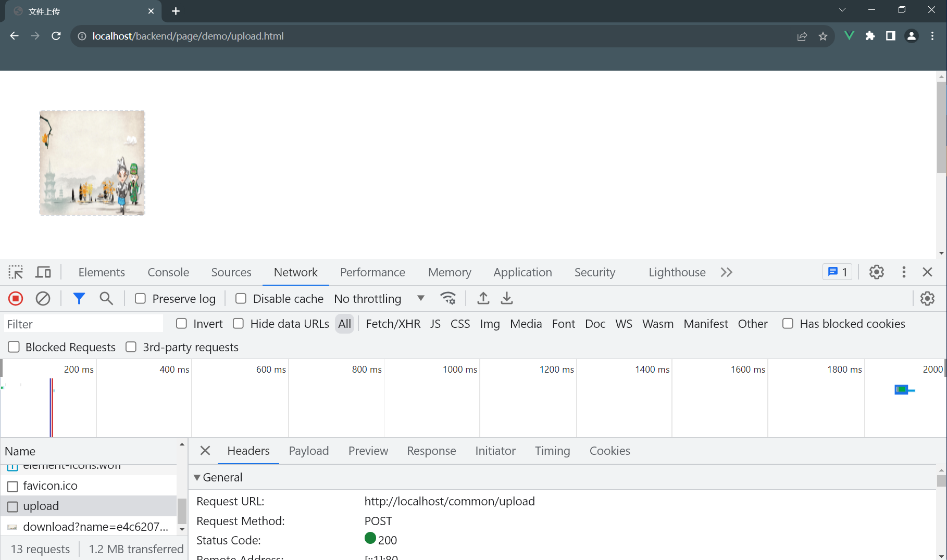Filter by Img requests
Image resolution: width=947 pixels, height=560 pixels.
[x=490, y=324]
